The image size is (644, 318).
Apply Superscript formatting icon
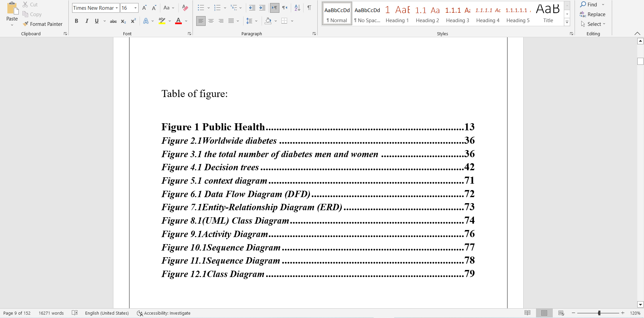coord(133,21)
